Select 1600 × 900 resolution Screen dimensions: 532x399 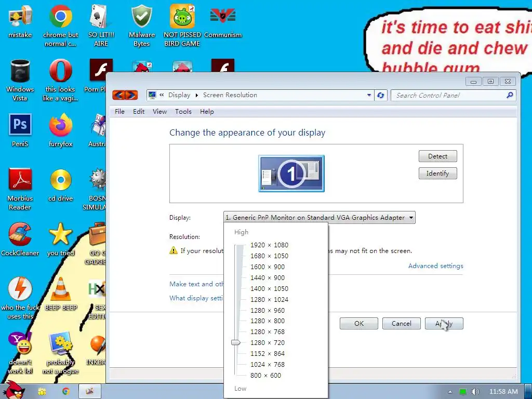coord(268,267)
